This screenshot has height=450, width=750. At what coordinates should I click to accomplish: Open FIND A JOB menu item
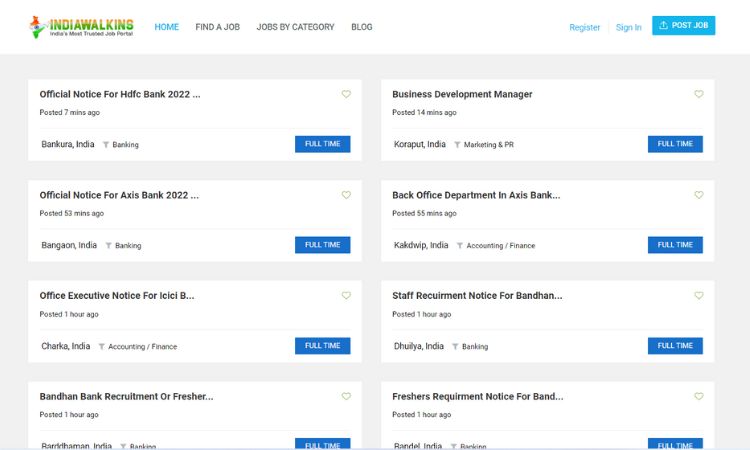tap(218, 27)
